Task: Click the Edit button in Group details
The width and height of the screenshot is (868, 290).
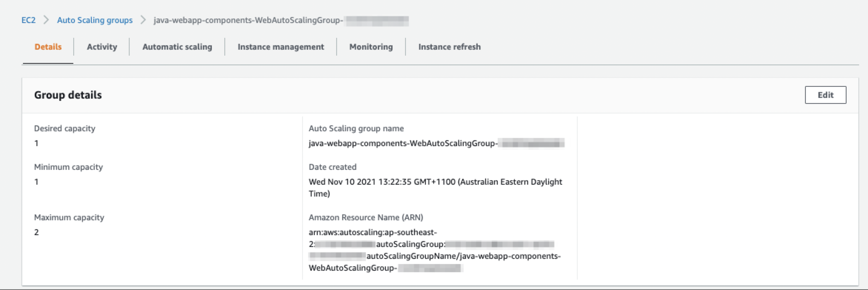Action: pyautogui.click(x=825, y=95)
